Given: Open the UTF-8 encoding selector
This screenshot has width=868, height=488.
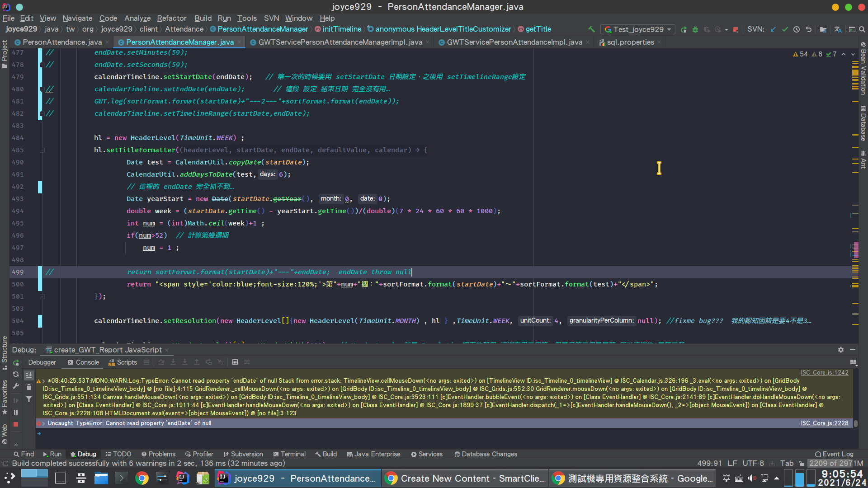Looking at the screenshot, I should (753, 464).
